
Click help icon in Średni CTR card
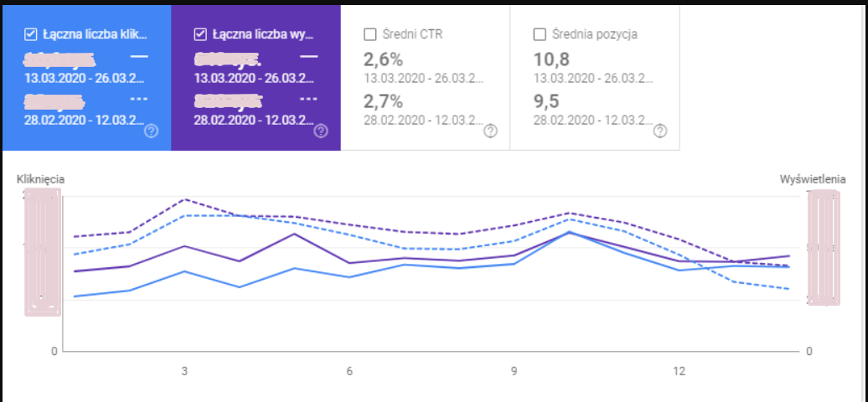coord(490,131)
